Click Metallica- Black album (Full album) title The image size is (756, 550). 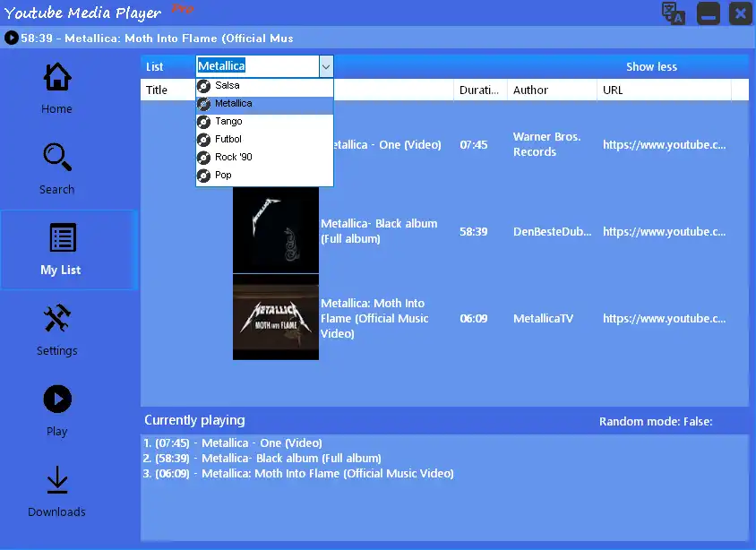click(x=379, y=231)
